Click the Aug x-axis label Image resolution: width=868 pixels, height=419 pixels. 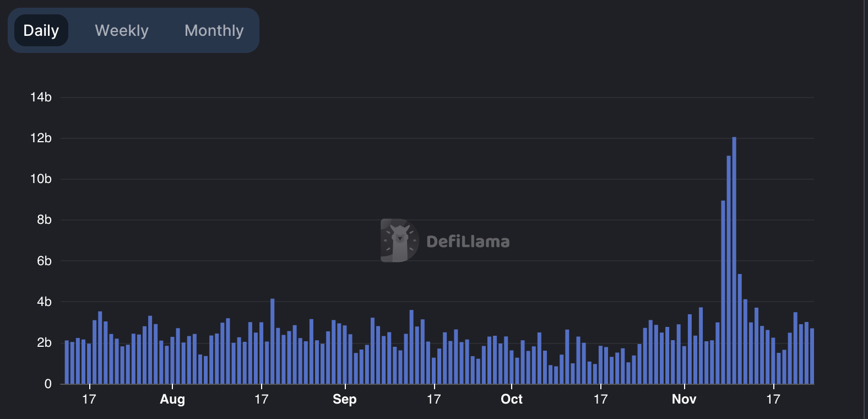[x=172, y=399]
